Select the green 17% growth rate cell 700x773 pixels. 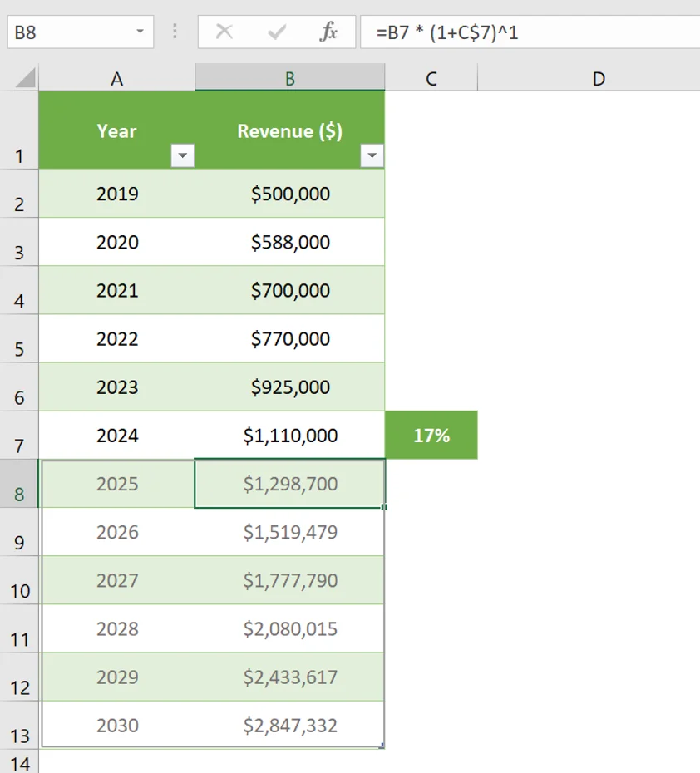click(x=431, y=435)
